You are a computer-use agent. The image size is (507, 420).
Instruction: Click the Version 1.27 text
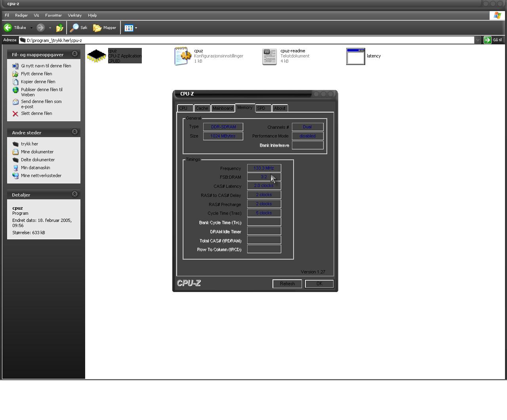[313, 272]
